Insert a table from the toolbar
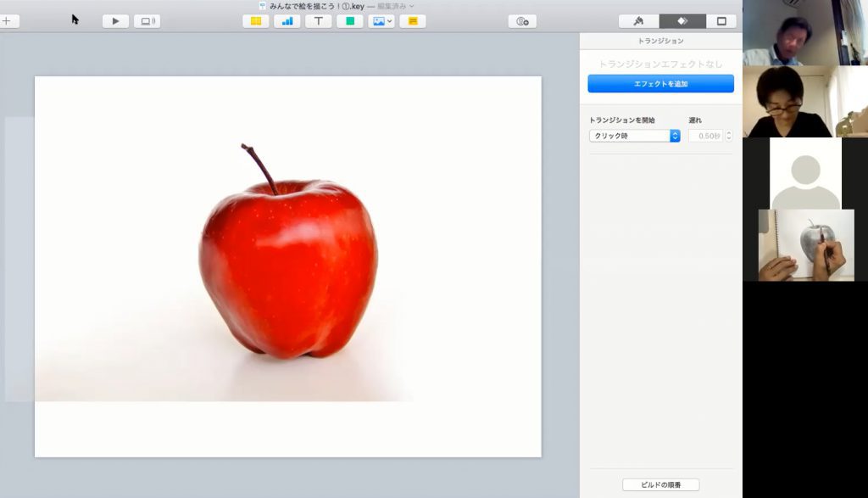Image resolution: width=868 pixels, height=498 pixels. (x=255, y=21)
